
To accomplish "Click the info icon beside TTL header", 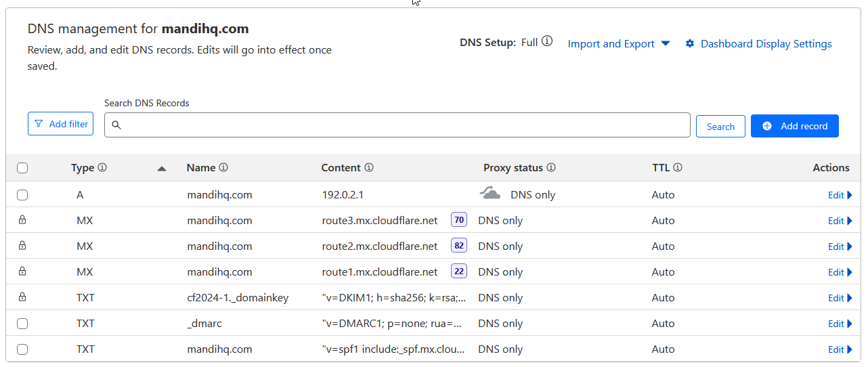I will (x=677, y=167).
